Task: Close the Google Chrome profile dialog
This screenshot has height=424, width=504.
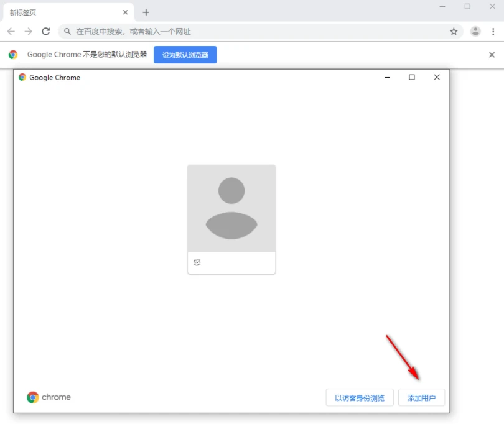Action: tap(437, 77)
